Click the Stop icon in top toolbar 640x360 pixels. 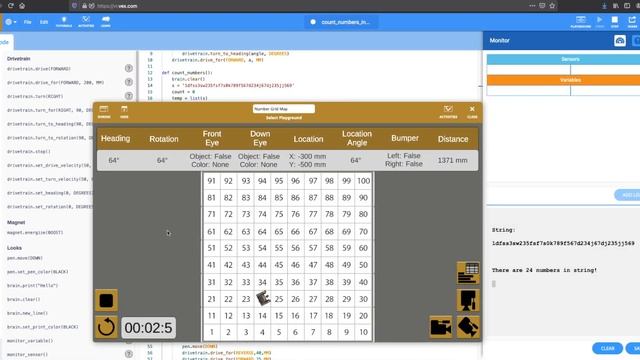point(614,22)
